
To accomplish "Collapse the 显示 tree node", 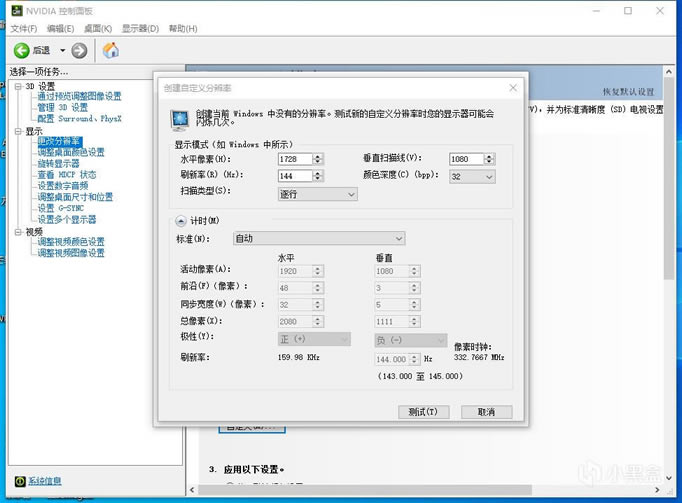I will [18, 131].
